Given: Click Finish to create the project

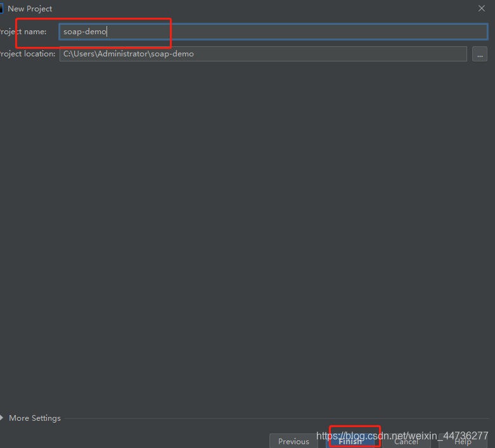Looking at the screenshot, I should tap(350, 441).
